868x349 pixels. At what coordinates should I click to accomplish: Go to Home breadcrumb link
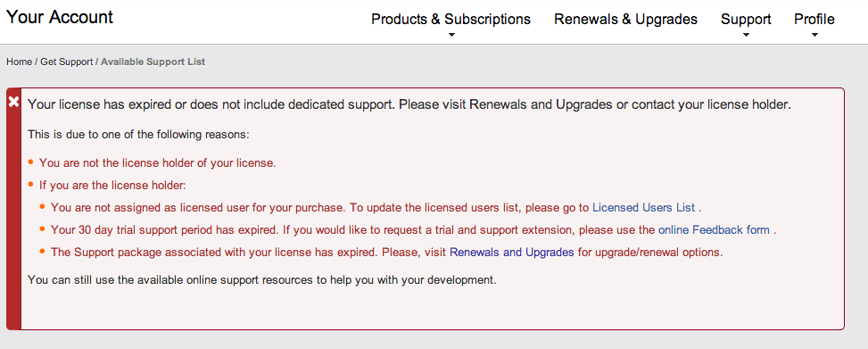[x=19, y=62]
